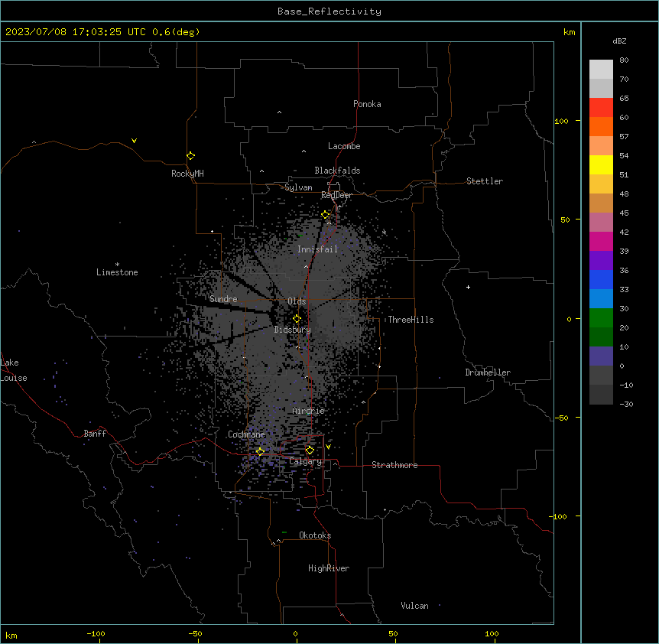659x644 pixels.
Task: Click the yellow diamond marker near RockyMH
Action: 191,156
